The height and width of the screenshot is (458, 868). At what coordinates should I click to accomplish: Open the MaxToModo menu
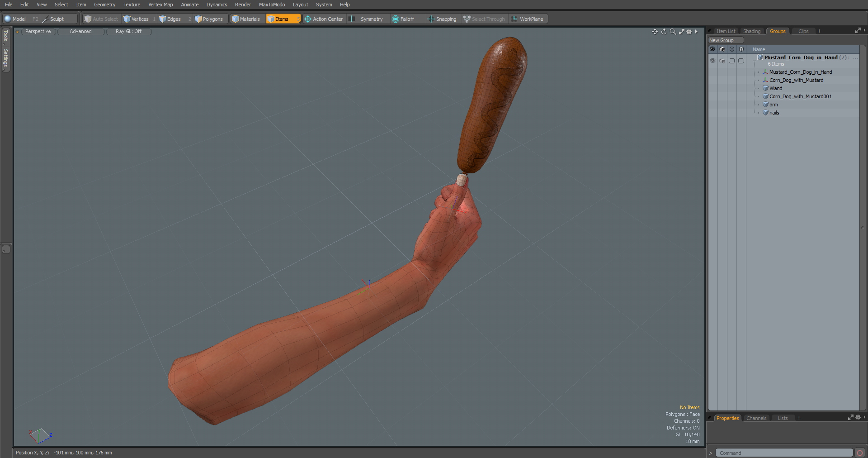272,5
